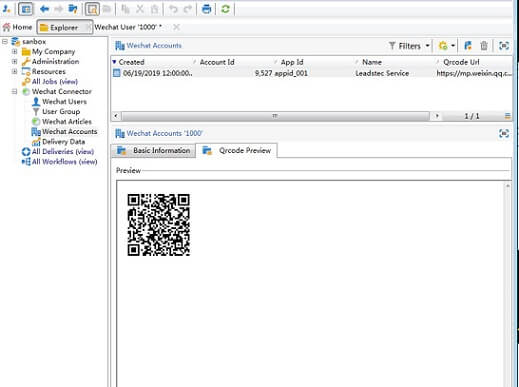Viewport: 519px width, 387px height.
Task: Select Wechat Accounts in the tree
Action: [70, 131]
